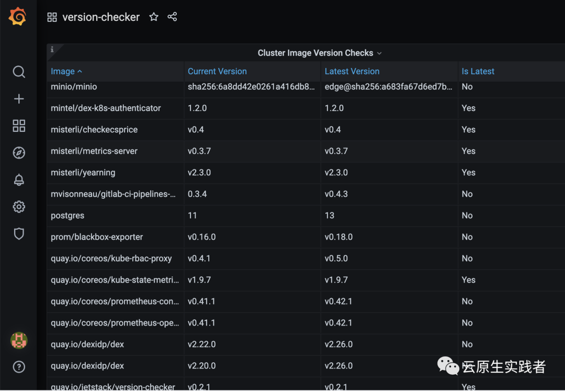
Task: Share the version-checker dashboard
Action: [x=172, y=17]
